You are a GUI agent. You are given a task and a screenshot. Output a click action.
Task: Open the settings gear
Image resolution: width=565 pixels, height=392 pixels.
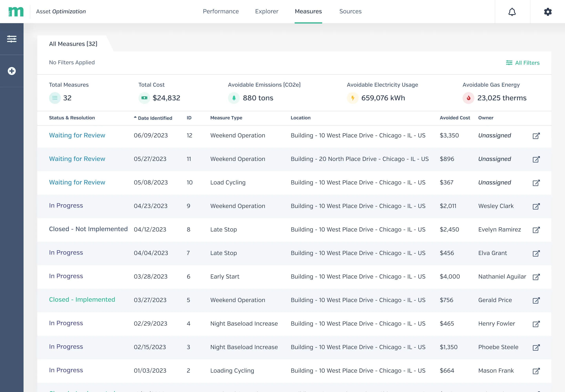coord(548,12)
